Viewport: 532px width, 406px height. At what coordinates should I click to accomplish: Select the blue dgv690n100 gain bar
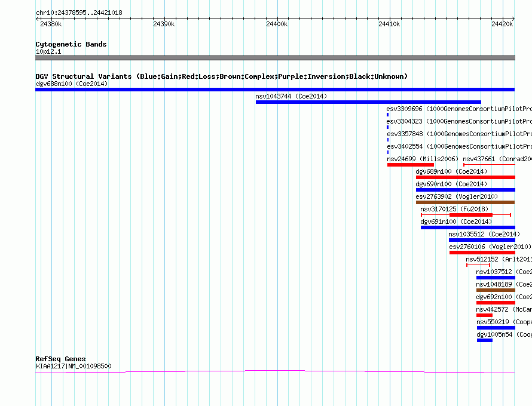pos(466,190)
